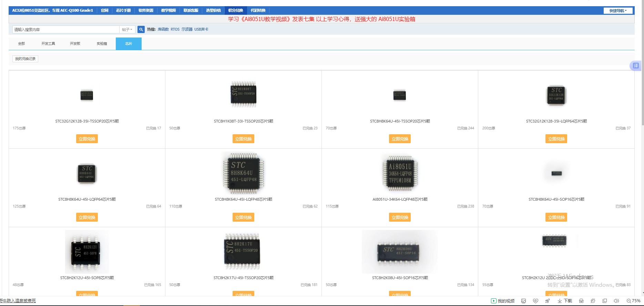644x306 pixels.
Task: Click the split-window icon in status bar
Action: pos(605,301)
